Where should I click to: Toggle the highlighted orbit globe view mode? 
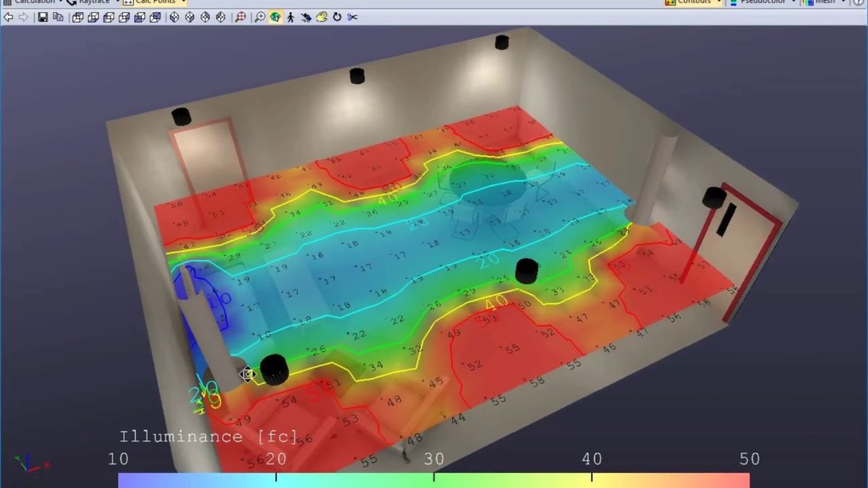tap(276, 17)
